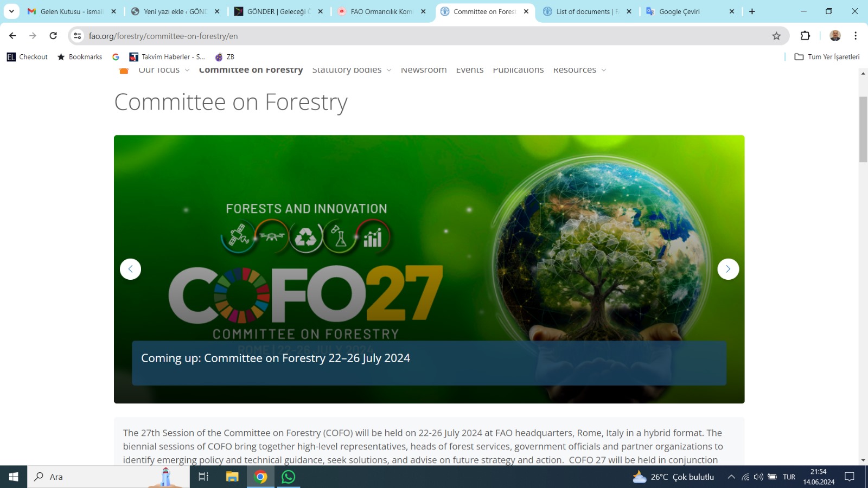Image resolution: width=868 pixels, height=488 pixels.
Task: Open Task View on the taskbar
Action: point(203,477)
